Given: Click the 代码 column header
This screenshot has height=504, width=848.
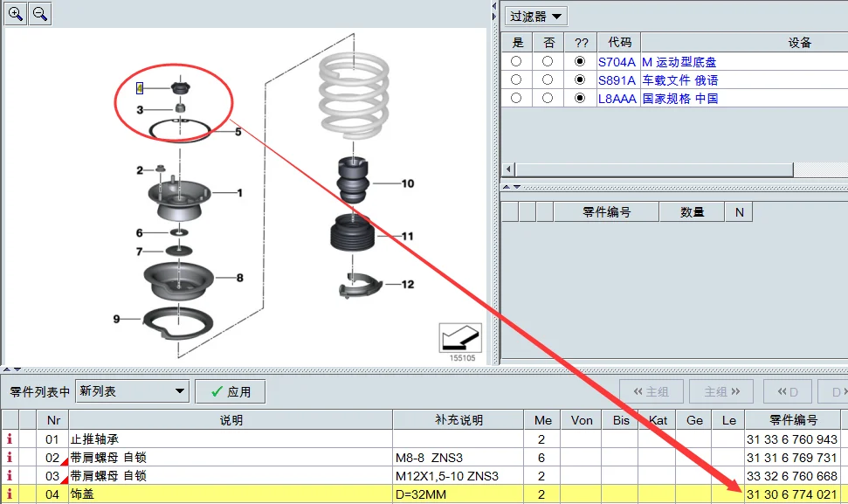Looking at the screenshot, I should coord(619,42).
